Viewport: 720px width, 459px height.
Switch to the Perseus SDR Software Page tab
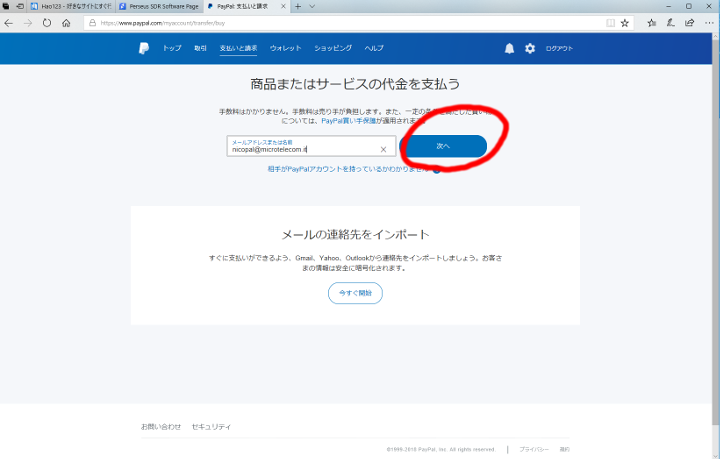[159, 6]
